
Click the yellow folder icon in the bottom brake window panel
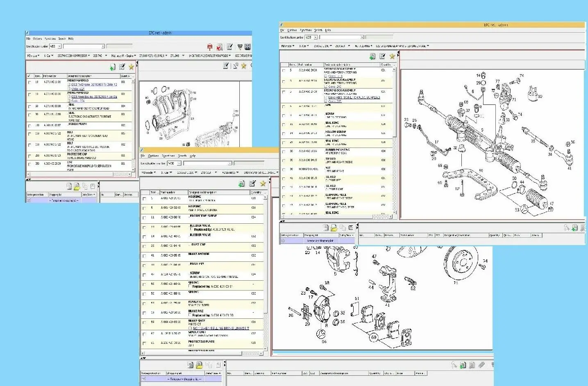pos(199,365)
